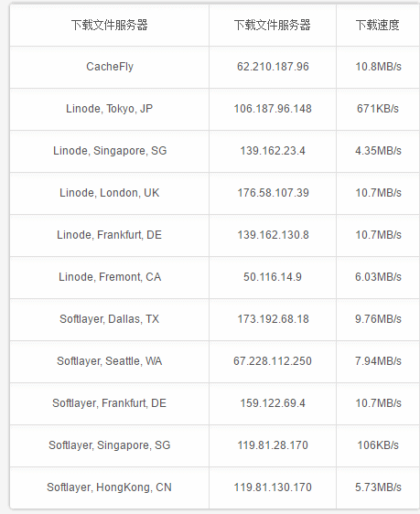Click the Linode, London, UK cell
The width and height of the screenshot is (420, 514).
(x=109, y=193)
